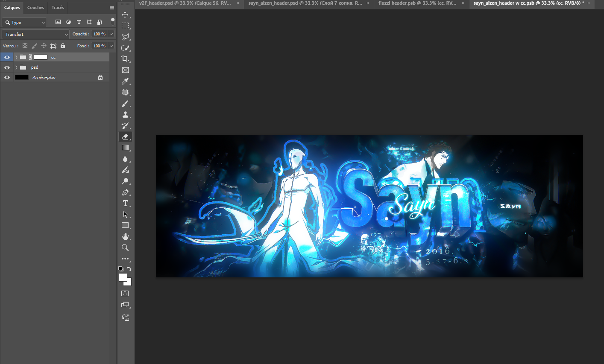604x364 pixels.
Task: Open the layer filter Type dropdown
Action: 24,22
